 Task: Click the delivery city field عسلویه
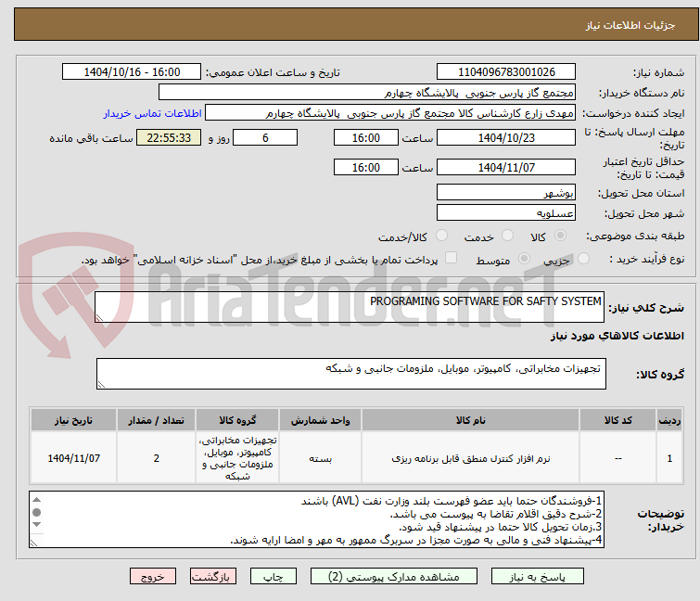[x=506, y=212]
